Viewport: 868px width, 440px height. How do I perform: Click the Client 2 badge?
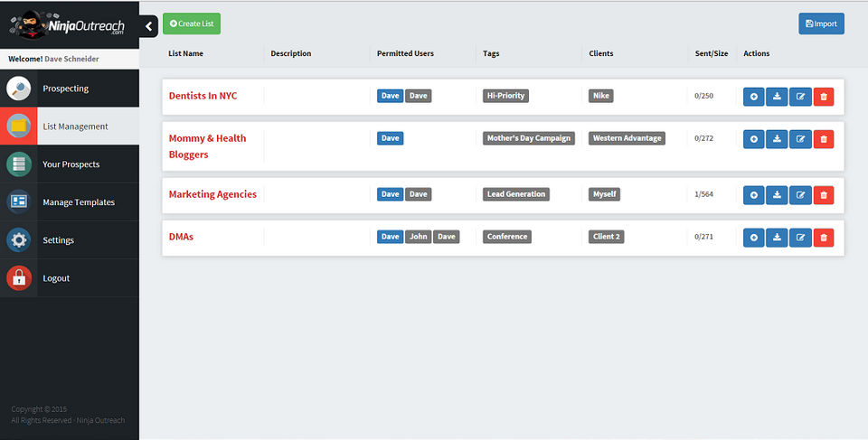(x=606, y=237)
